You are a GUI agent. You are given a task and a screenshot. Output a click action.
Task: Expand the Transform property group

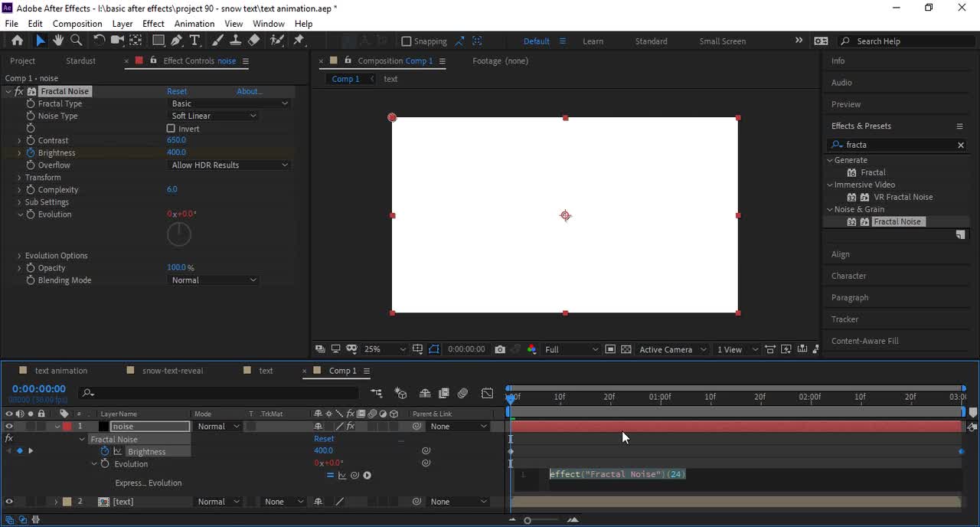19,178
